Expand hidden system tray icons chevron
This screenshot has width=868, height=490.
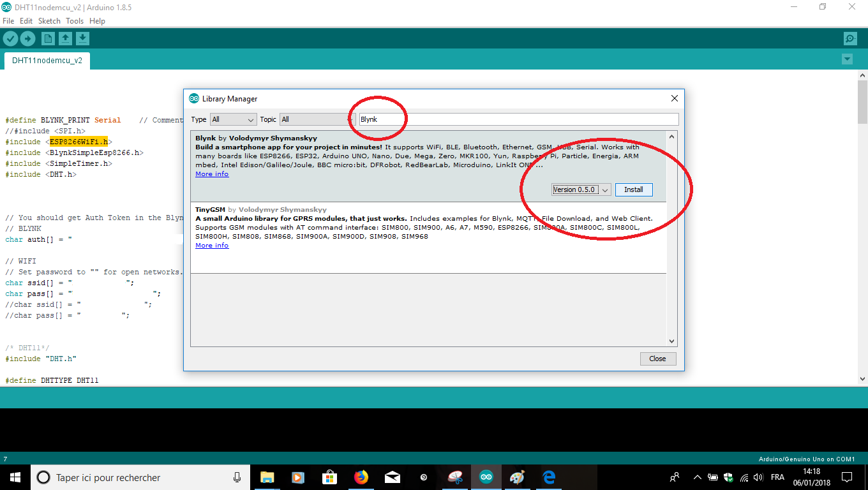[698, 477]
